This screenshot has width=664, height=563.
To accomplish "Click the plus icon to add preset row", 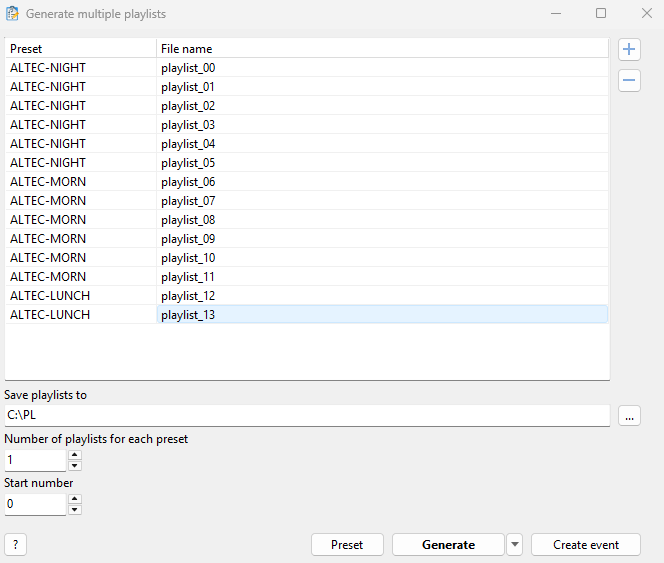I will (x=629, y=49).
